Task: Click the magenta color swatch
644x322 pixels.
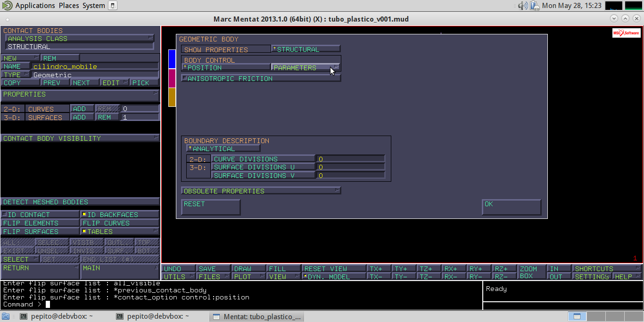Action: pos(172,78)
